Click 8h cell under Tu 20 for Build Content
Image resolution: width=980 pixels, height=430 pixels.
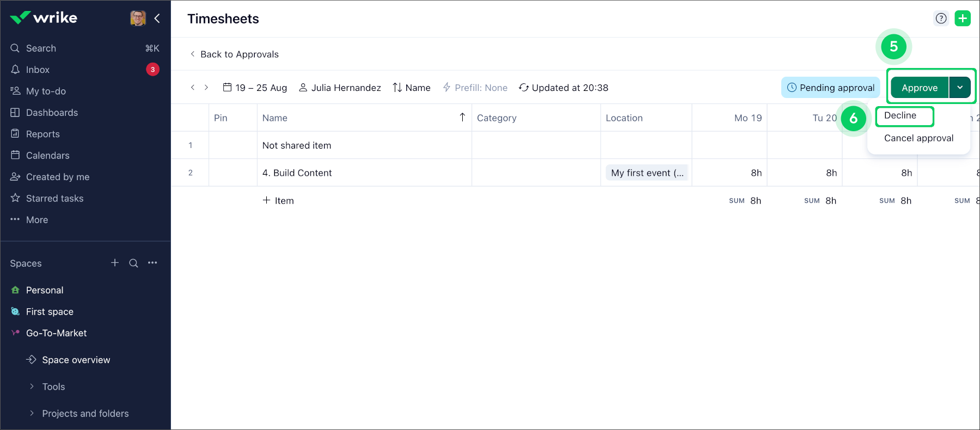click(x=805, y=173)
